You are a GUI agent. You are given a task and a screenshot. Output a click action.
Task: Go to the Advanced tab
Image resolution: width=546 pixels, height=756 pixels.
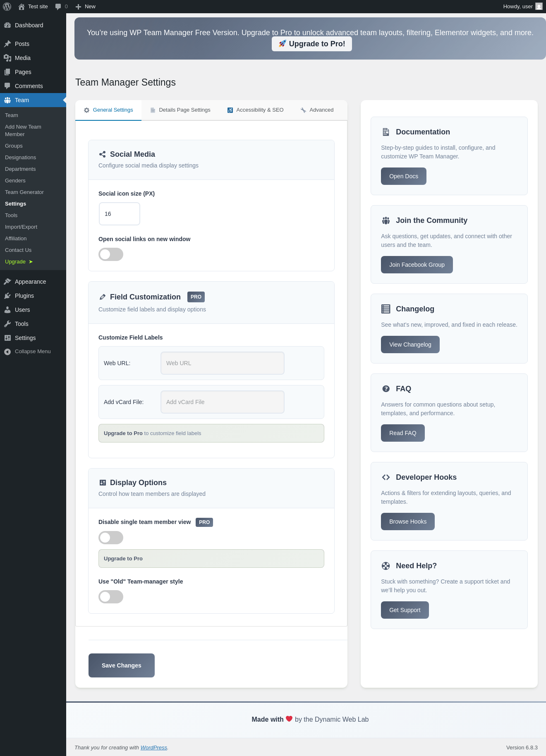[317, 110]
